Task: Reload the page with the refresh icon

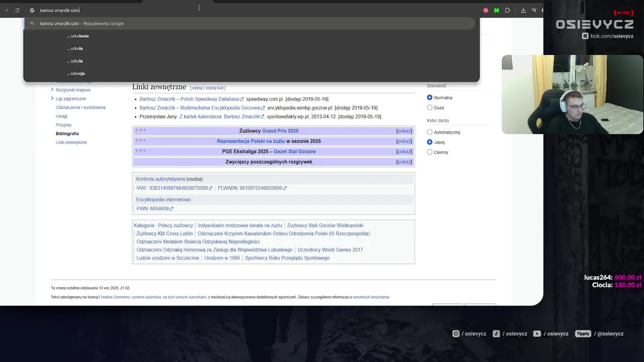Action: point(17,10)
